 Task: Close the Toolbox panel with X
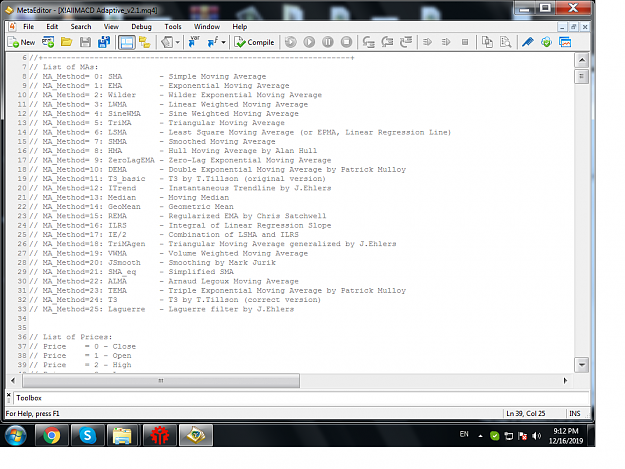click(9, 395)
